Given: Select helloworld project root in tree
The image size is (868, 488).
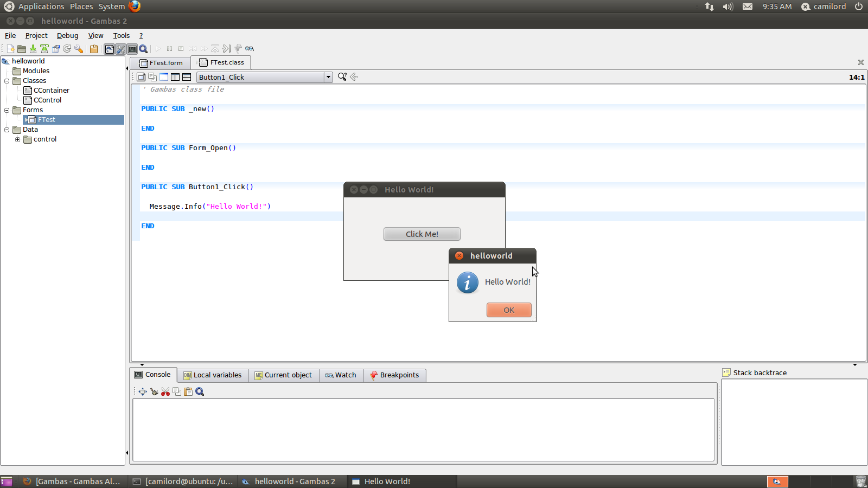Looking at the screenshot, I should [28, 61].
